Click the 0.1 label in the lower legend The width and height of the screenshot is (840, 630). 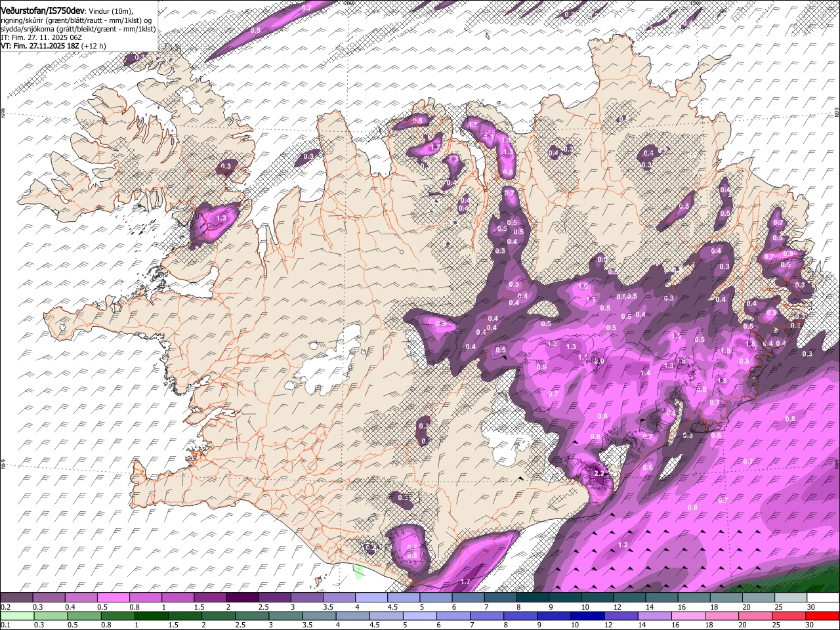pos(6,625)
